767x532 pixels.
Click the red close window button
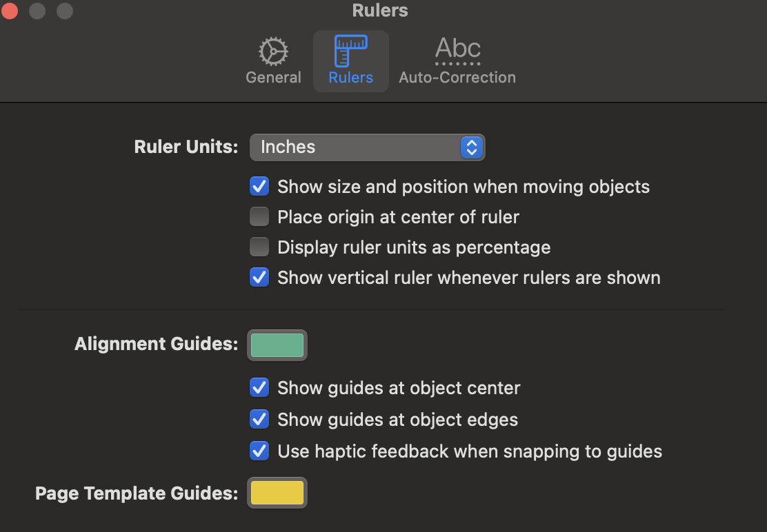[x=10, y=11]
